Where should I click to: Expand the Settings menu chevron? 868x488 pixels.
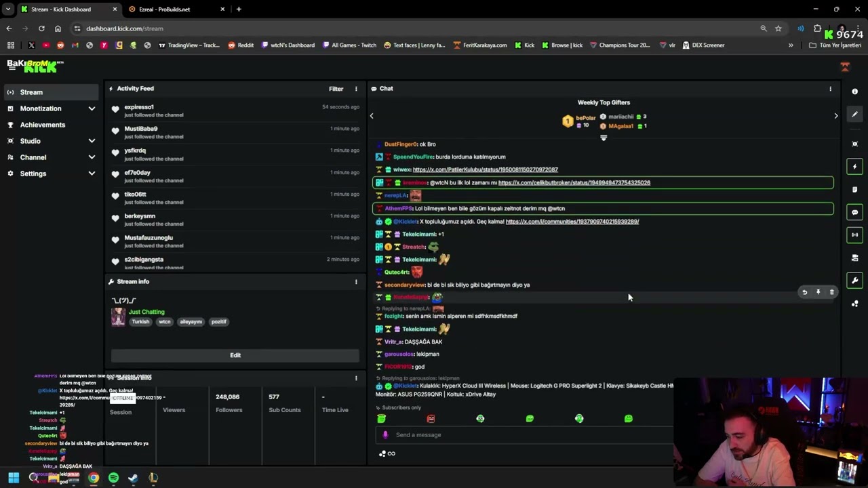click(x=92, y=174)
